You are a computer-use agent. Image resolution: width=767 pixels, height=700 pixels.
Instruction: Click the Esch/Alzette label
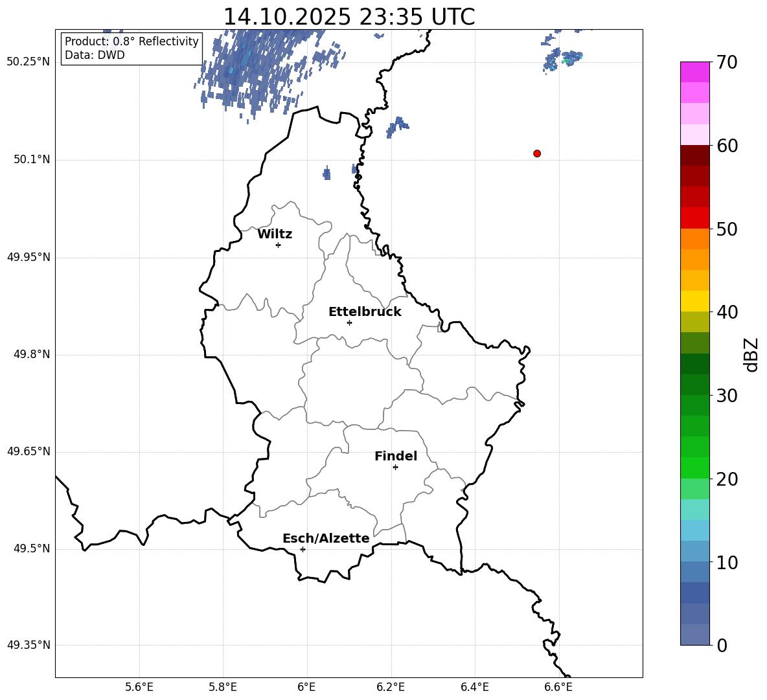[326, 538]
